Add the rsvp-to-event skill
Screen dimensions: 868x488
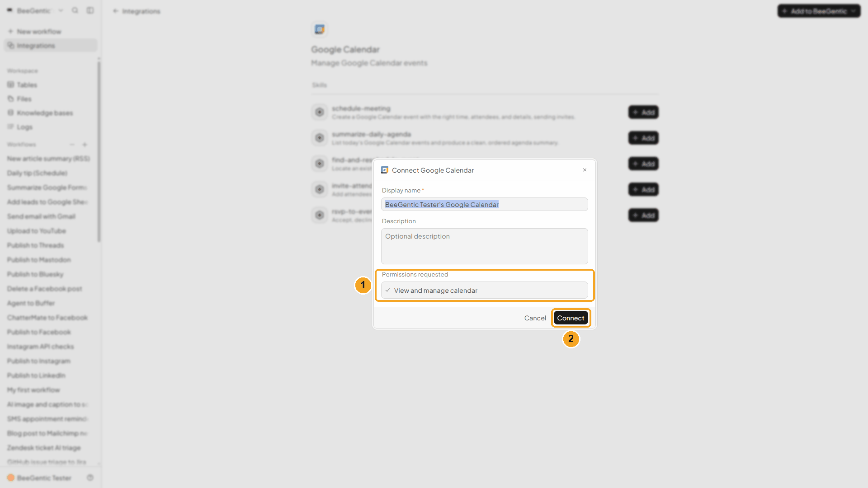[x=643, y=215]
